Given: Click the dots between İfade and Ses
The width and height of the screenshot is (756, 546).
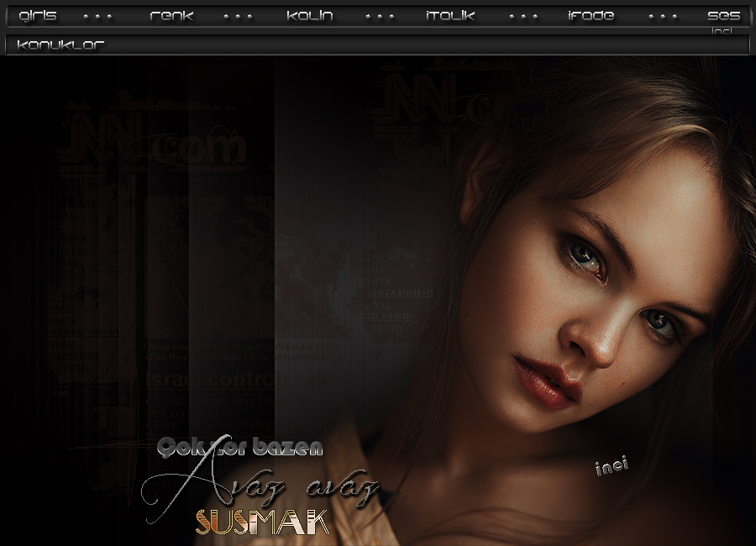Looking at the screenshot, I should pos(662,16).
